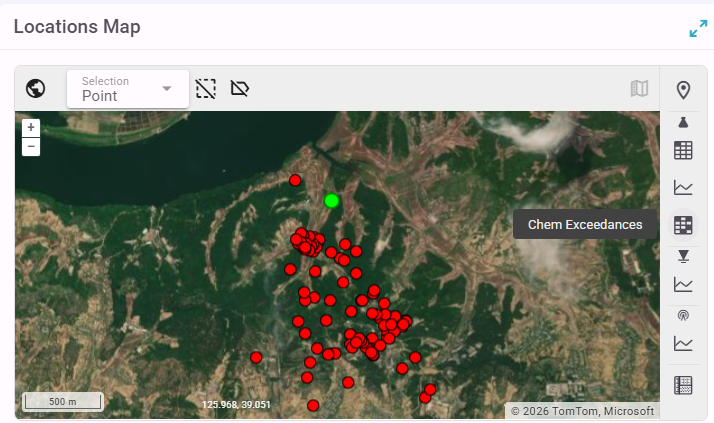The height and width of the screenshot is (423, 714).
Task: Zoom out on the map
Action: coord(31,147)
